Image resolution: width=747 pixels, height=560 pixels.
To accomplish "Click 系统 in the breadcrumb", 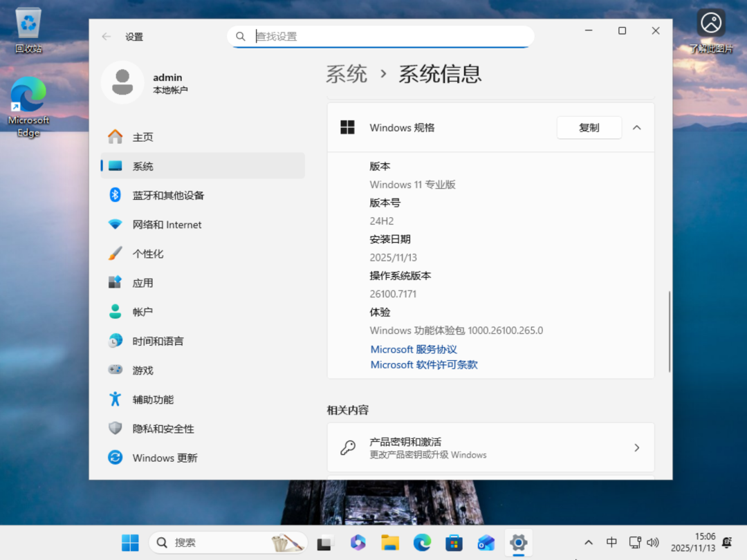I will 347,74.
